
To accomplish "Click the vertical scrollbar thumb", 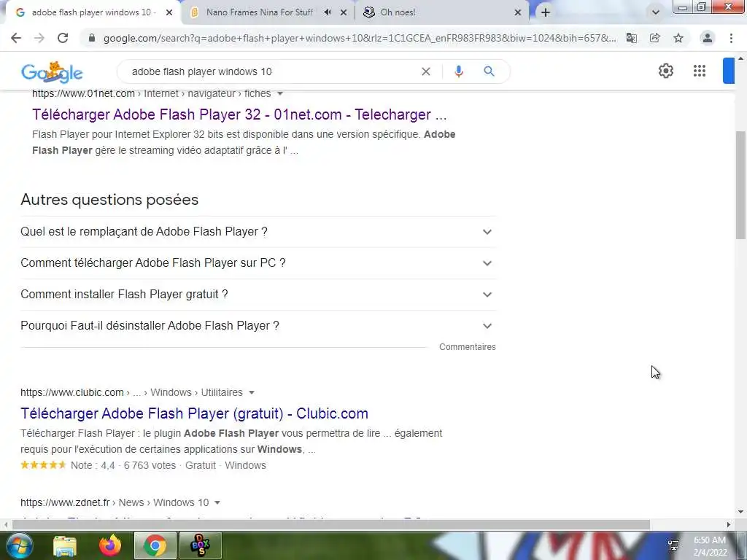I will coord(741,184).
